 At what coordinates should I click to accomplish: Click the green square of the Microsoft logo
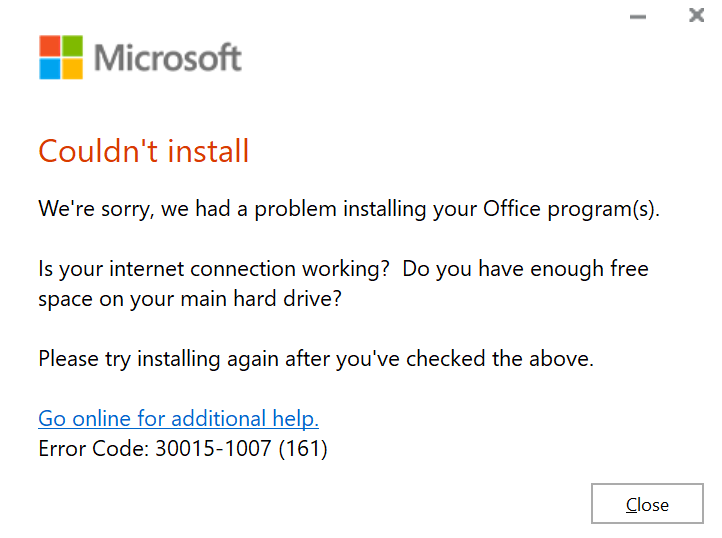tap(72, 46)
